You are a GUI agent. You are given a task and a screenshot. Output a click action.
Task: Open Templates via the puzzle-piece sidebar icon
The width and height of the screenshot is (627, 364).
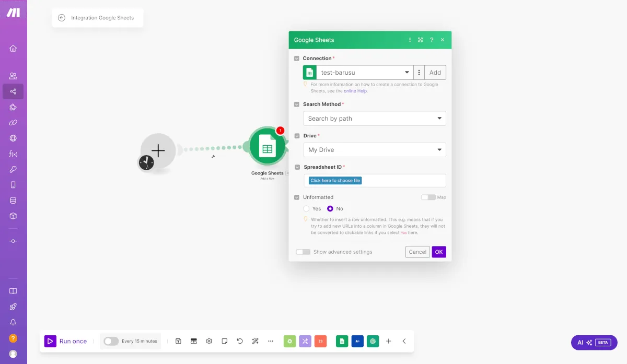tap(13, 107)
